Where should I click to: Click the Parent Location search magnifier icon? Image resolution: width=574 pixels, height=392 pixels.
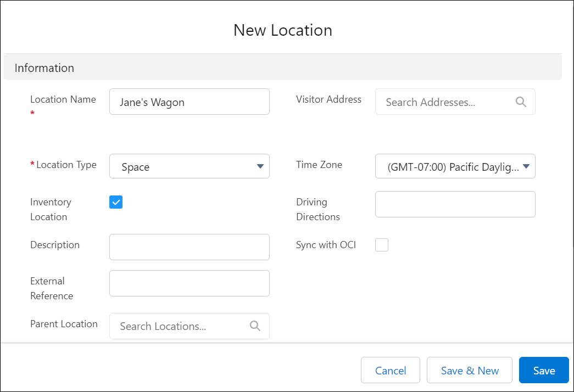tap(255, 326)
